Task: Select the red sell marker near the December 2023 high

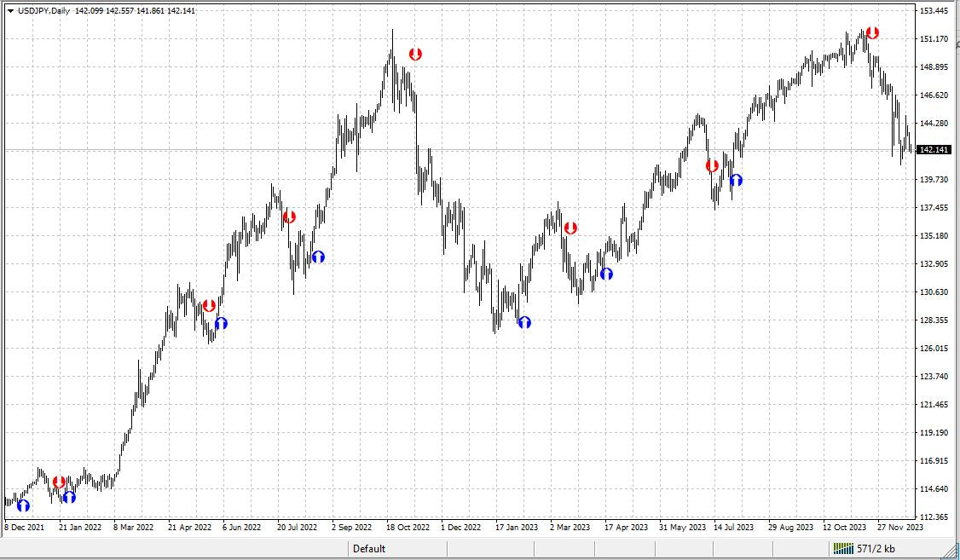Action: [873, 32]
